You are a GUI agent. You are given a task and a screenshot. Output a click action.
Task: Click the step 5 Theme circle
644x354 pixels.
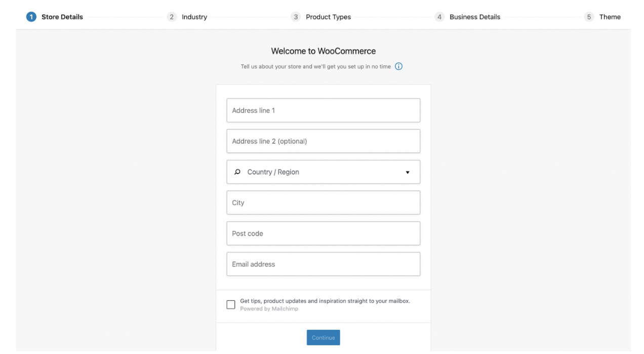coord(589,17)
